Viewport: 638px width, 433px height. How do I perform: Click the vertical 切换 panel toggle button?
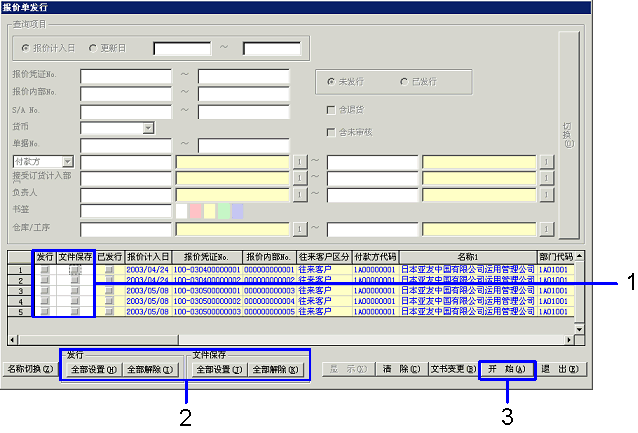(x=567, y=134)
